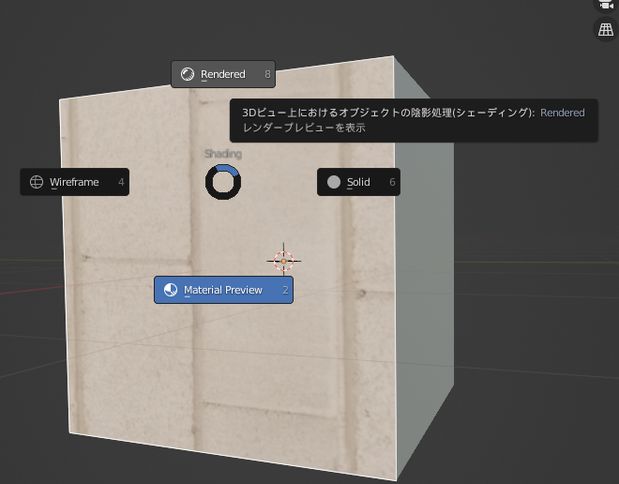This screenshot has width=619, height=484.
Task: Click the Solid gray sphere icon
Action: (x=334, y=182)
